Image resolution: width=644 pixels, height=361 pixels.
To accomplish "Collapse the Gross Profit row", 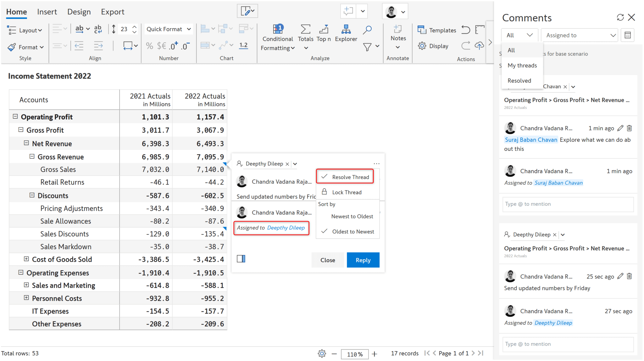I will tap(21, 130).
